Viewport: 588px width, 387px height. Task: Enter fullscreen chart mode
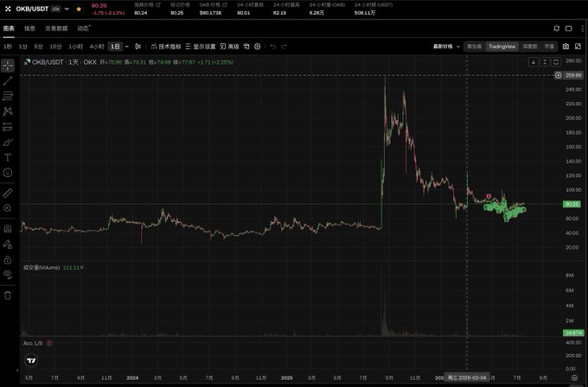[578, 47]
